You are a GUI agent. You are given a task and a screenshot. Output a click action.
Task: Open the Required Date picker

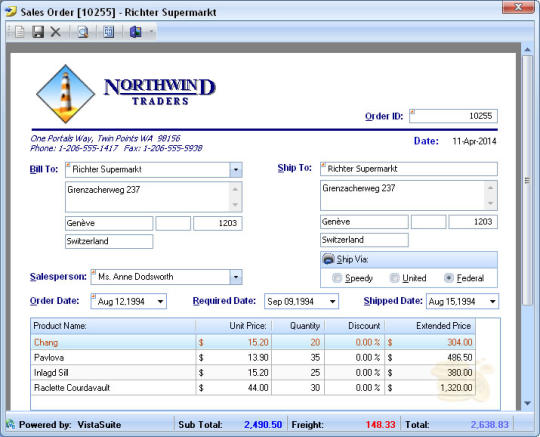(332, 302)
